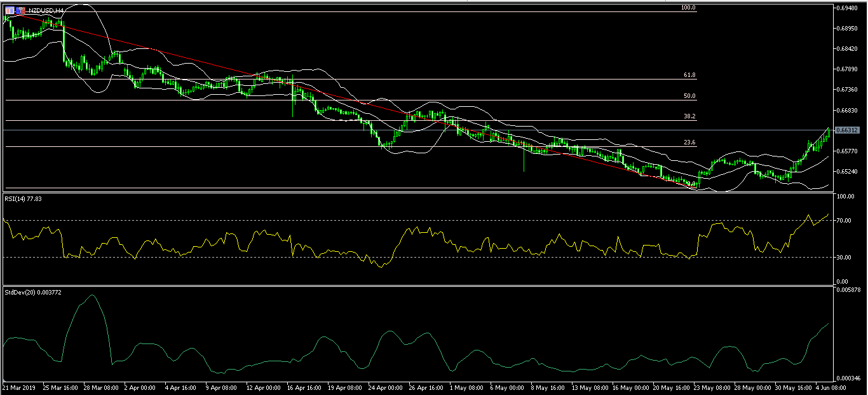Click the 24 Apr 00:00 time label
The height and width of the screenshot is (395, 868).
386,387
